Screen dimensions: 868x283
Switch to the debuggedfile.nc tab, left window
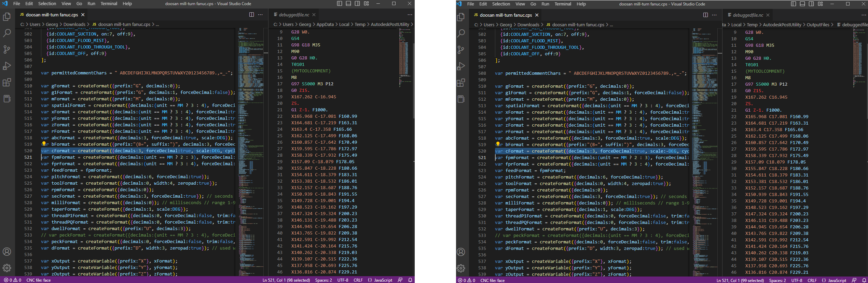coord(293,15)
